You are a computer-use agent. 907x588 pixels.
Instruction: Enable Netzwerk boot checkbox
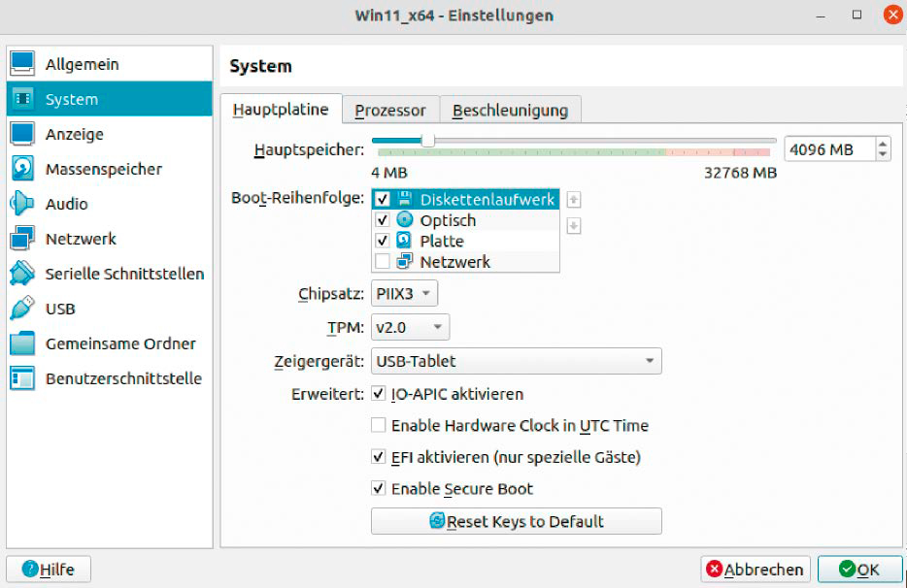tap(383, 261)
